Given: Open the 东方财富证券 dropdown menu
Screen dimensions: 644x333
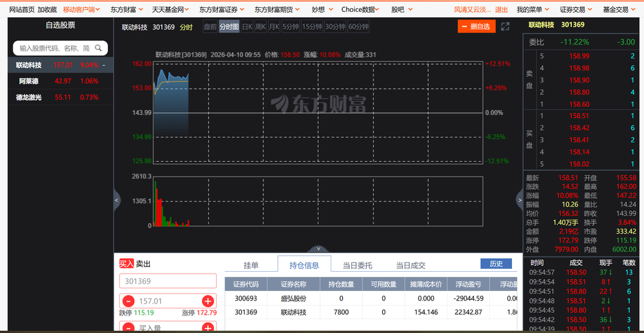Looking at the screenshot, I should [221, 9].
